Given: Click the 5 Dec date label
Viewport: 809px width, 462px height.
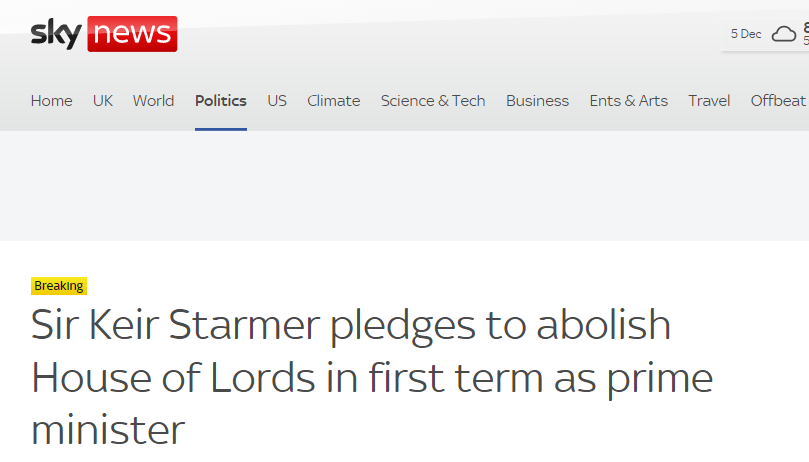Looking at the screenshot, I should pyautogui.click(x=746, y=34).
